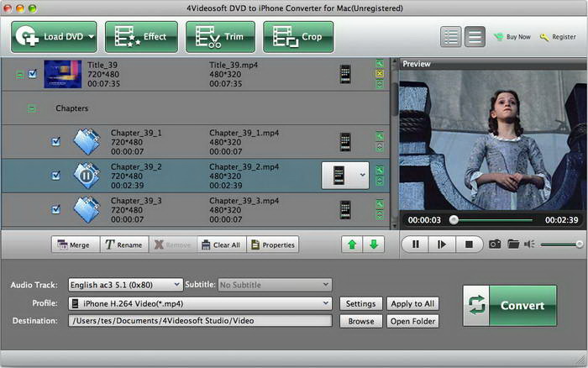Open the Load DVD dropdown arrow

[x=91, y=37]
